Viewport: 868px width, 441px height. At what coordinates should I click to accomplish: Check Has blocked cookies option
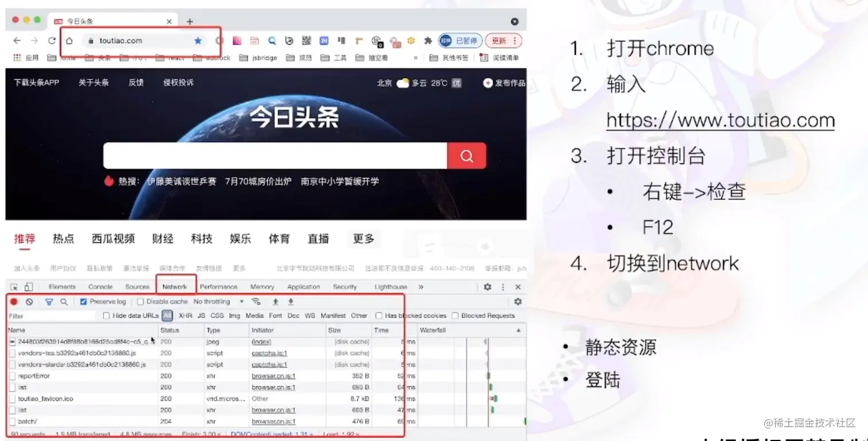point(379,315)
